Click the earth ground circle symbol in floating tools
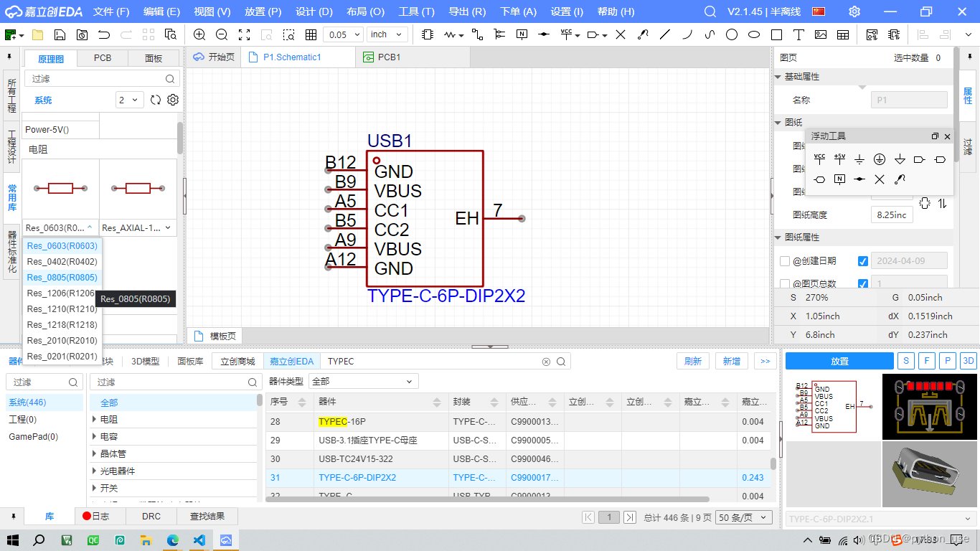Viewport: 980px width, 551px height. [x=880, y=159]
